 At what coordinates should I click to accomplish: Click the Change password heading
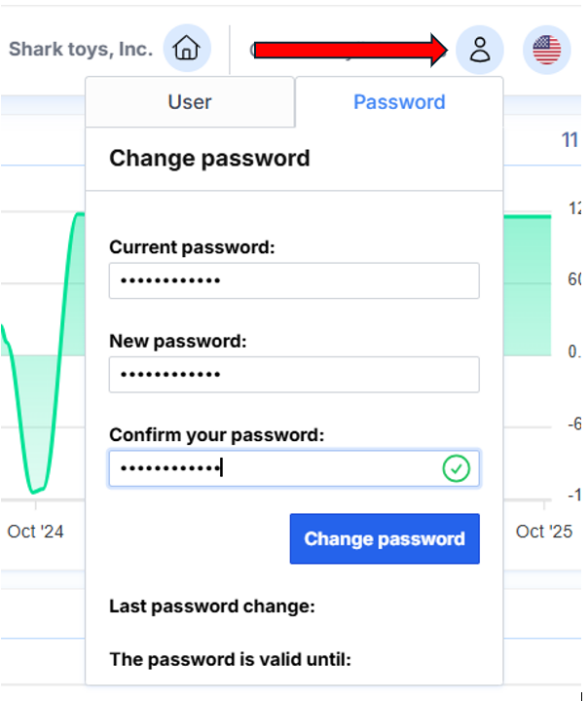click(x=209, y=159)
